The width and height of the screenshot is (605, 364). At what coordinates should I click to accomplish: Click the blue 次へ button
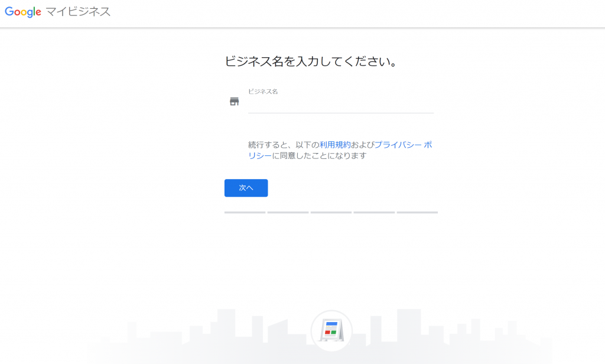(x=246, y=188)
